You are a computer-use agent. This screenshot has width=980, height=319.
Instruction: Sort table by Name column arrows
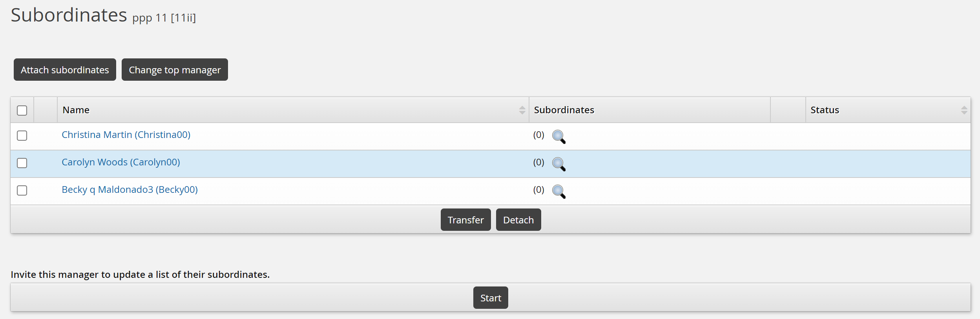pyautogui.click(x=522, y=110)
